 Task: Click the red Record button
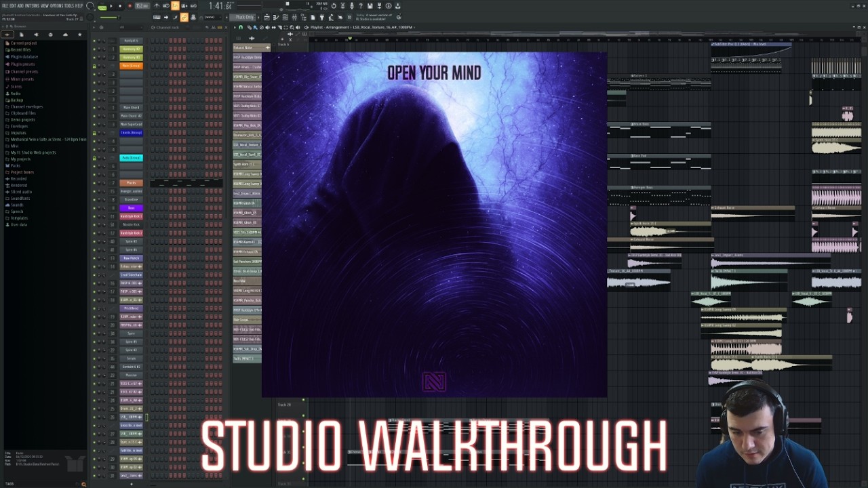[x=130, y=6]
